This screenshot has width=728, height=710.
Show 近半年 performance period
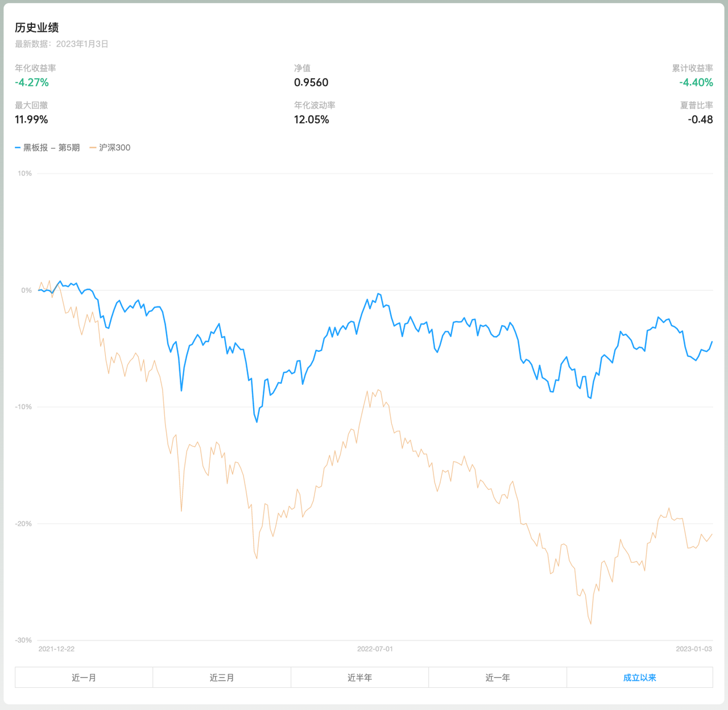(359, 678)
